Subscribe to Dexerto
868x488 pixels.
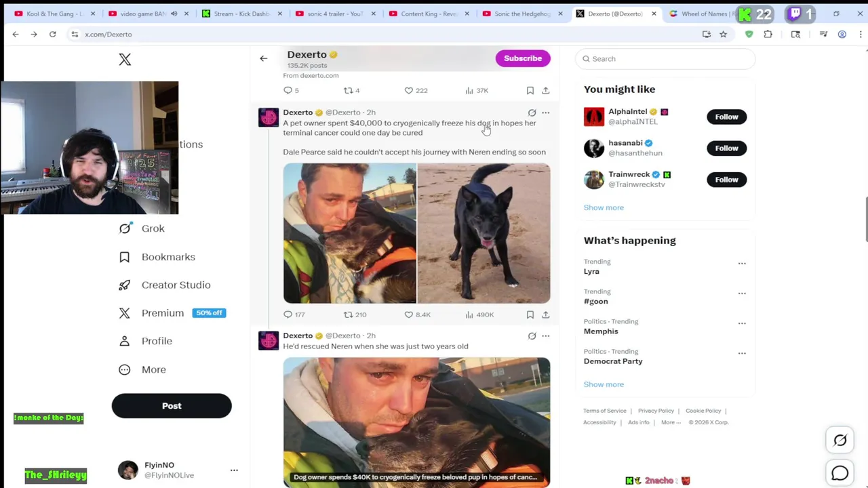click(x=523, y=58)
